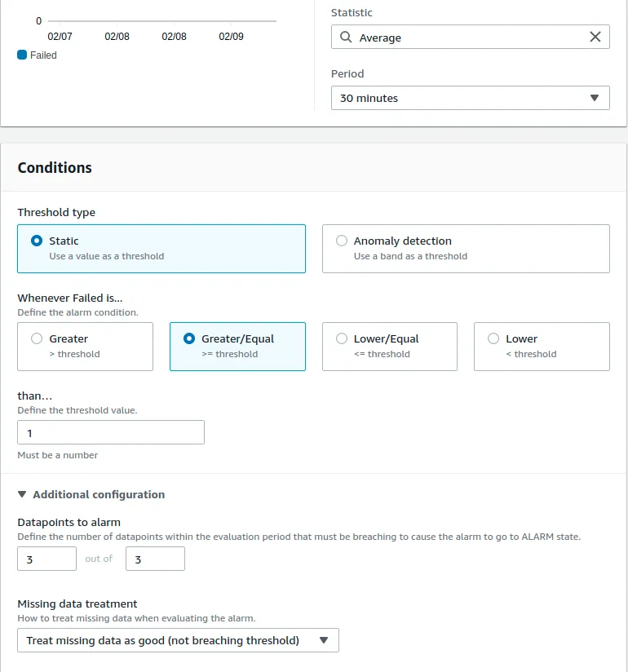Collapse the Additional configuration section
628x672 pixels.
click(22, 494)
